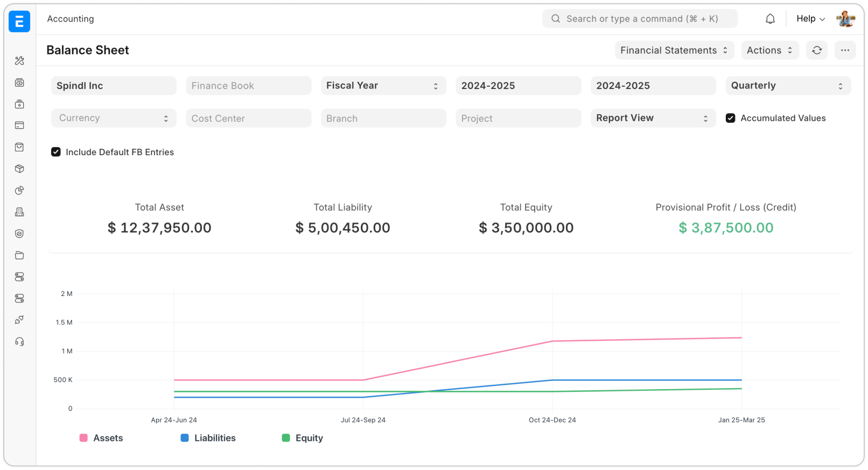Click the headset support sidebar icon
This screenshot has height=470, width=868.
[19, 342]
